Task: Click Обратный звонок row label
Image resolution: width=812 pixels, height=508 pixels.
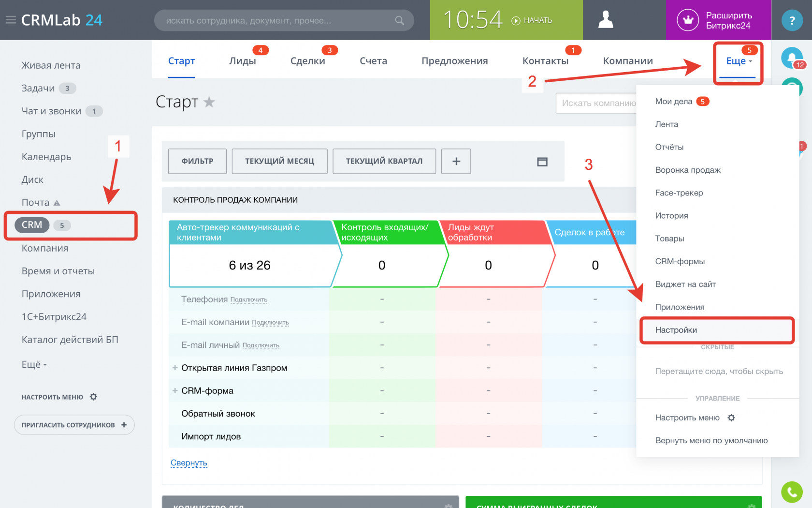Action: point(218,414)
